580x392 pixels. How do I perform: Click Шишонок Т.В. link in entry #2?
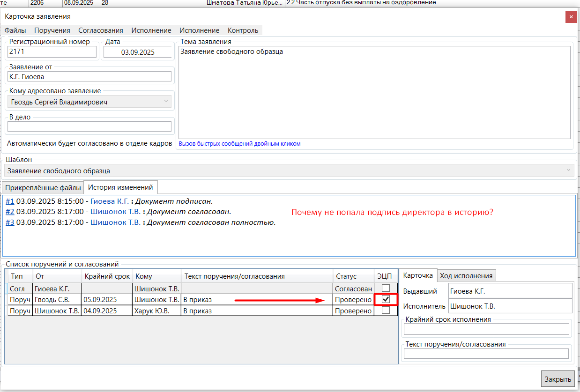[x=115, y=212]
